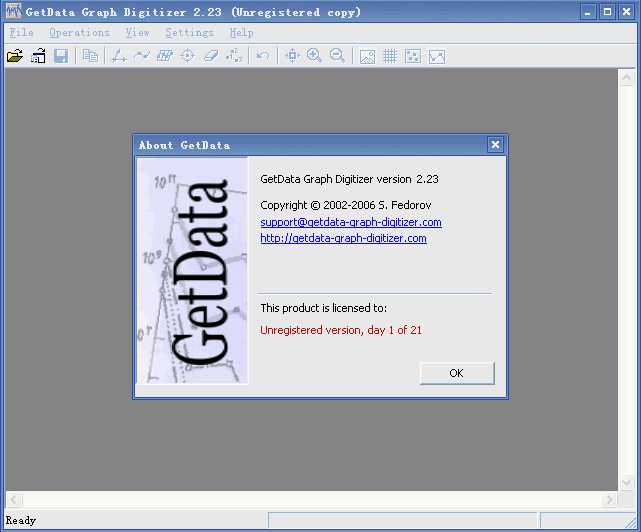Click the 'Unregistered version, day 1 of 21' text

(341, 330)
